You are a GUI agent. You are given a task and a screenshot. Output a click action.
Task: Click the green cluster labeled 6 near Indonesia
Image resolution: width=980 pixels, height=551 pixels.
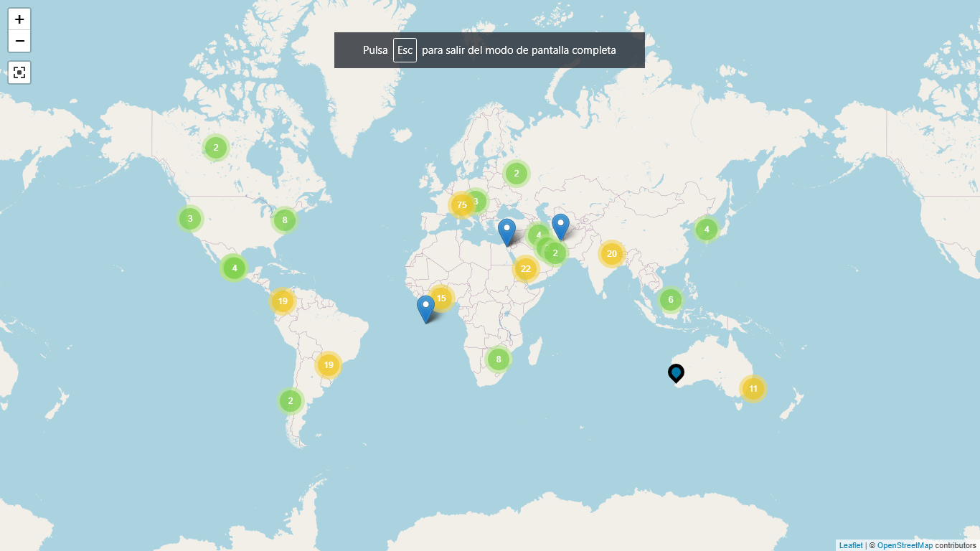pyautogui.click(x=670, y=300)
